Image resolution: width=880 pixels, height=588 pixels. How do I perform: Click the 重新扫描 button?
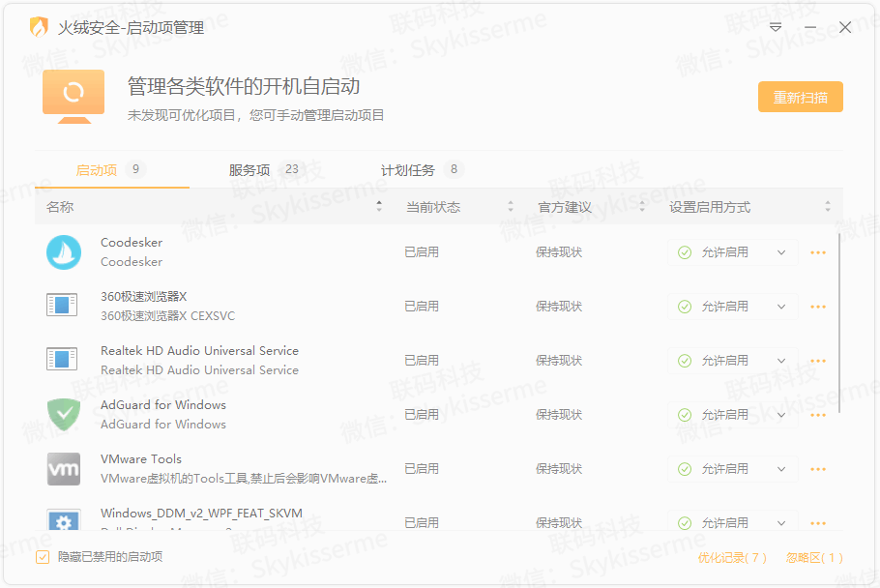(x=800, y=98)
